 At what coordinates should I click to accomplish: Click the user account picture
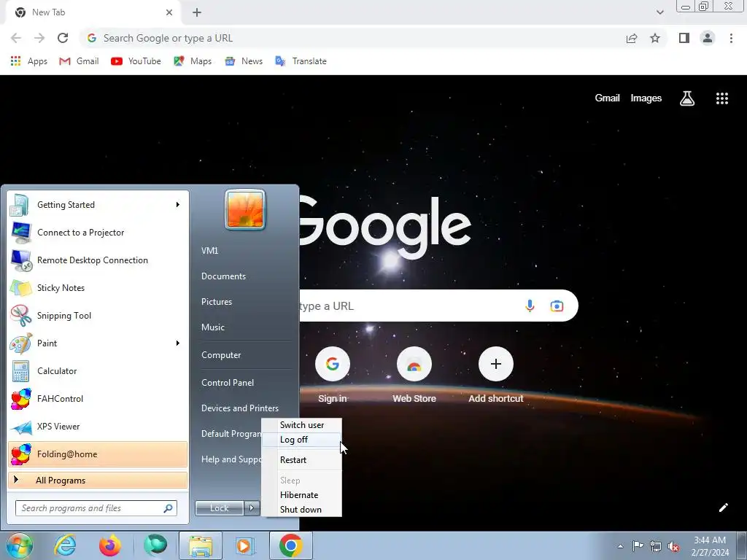[245, 210]
